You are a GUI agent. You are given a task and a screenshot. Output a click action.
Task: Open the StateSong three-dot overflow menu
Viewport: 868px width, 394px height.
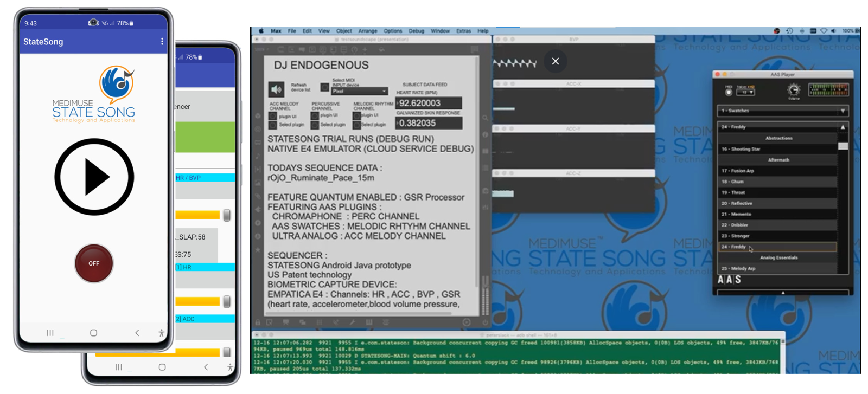click(162, 42)
